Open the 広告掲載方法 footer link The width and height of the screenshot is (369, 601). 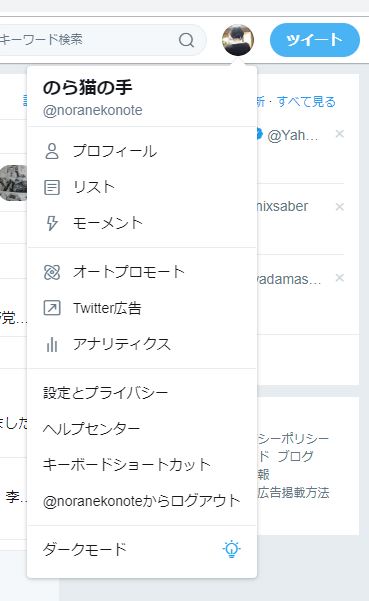294,493
